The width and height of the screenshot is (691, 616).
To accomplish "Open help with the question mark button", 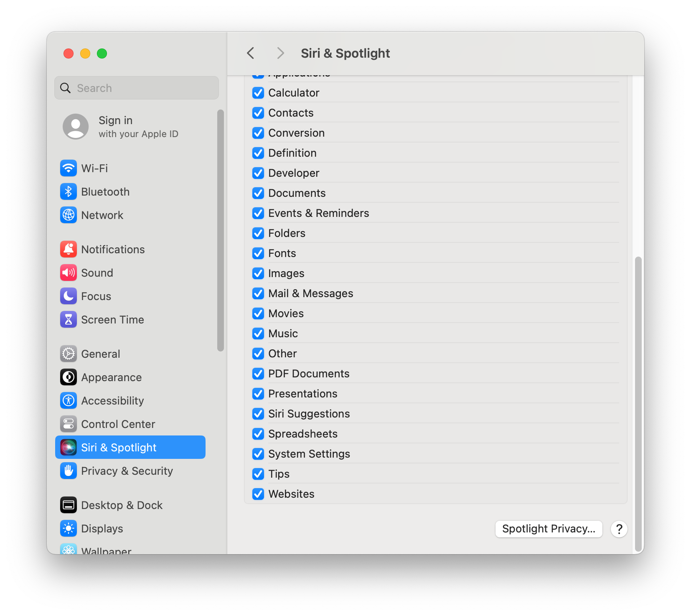I will coord(619,529).
